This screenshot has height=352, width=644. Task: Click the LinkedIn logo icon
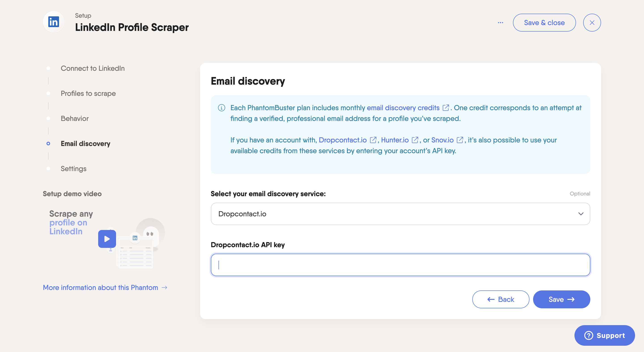pos(53,22)
